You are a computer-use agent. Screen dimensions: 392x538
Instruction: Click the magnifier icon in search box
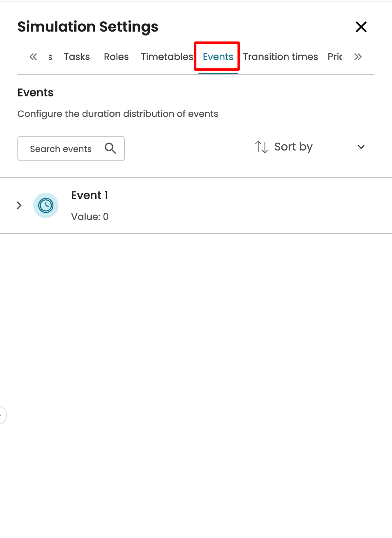110,149
